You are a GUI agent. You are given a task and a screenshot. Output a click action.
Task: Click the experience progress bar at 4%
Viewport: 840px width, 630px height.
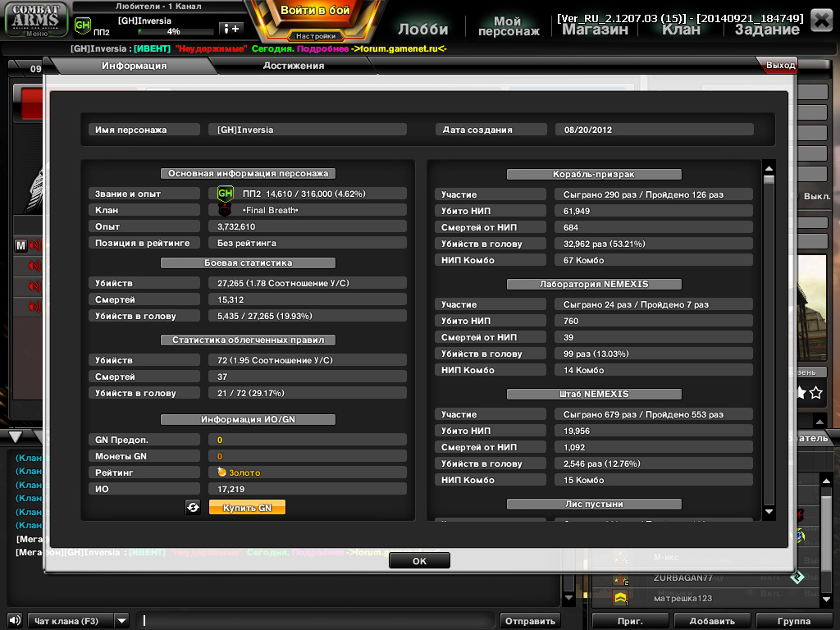pos(176,32)
